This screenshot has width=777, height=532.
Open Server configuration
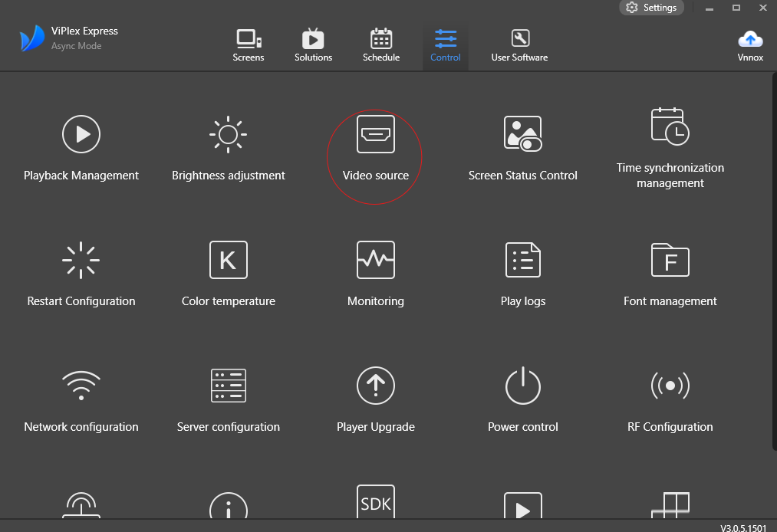[228, 400]
